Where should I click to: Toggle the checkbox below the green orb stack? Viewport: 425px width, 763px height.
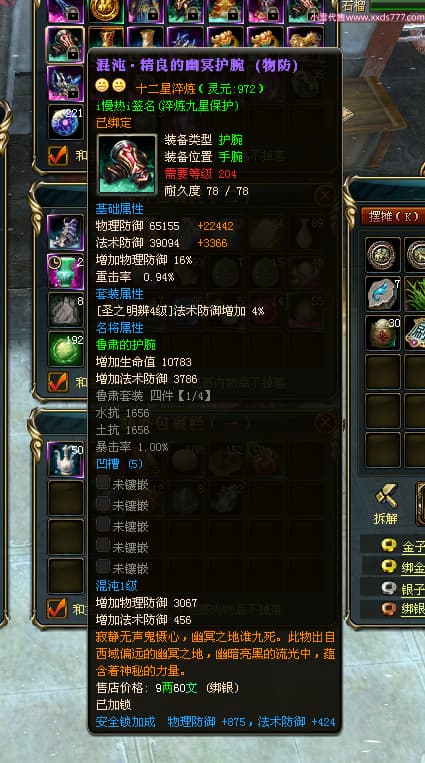57,382
